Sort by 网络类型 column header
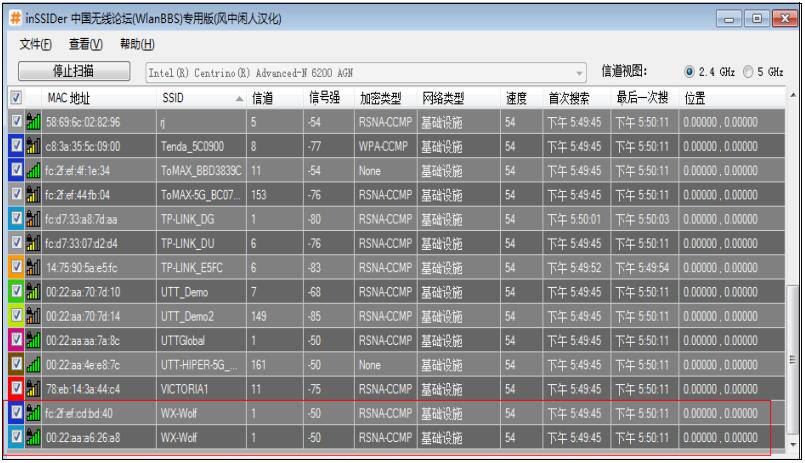 [x=458, y=98]
